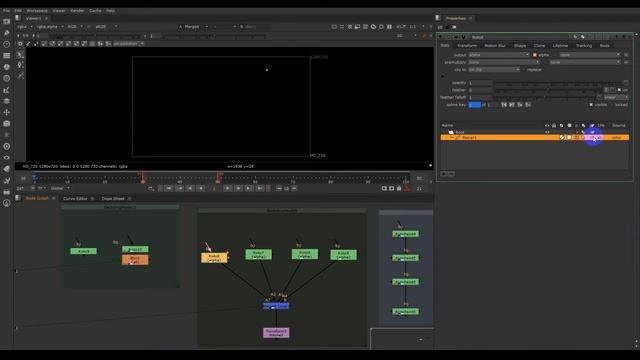Open the Lifetime tab in Roto properties
Viewport: 640px width, 360px height.
point(560,46)
